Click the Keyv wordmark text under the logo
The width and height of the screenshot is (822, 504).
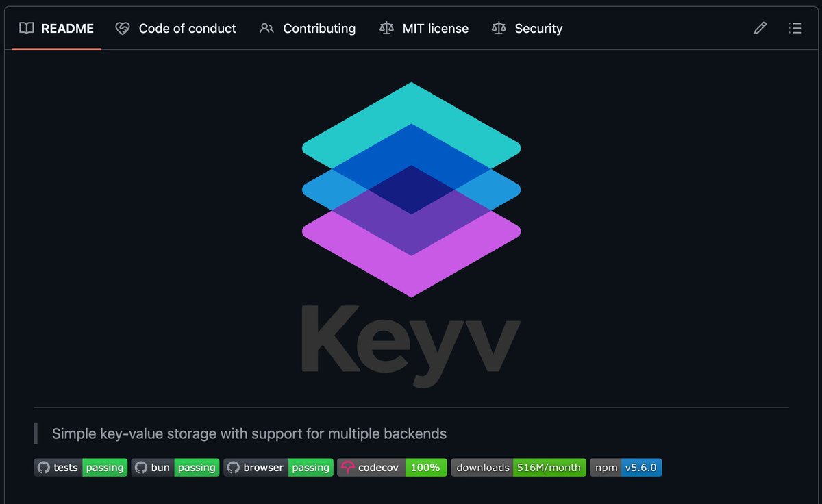coord(411,346)
